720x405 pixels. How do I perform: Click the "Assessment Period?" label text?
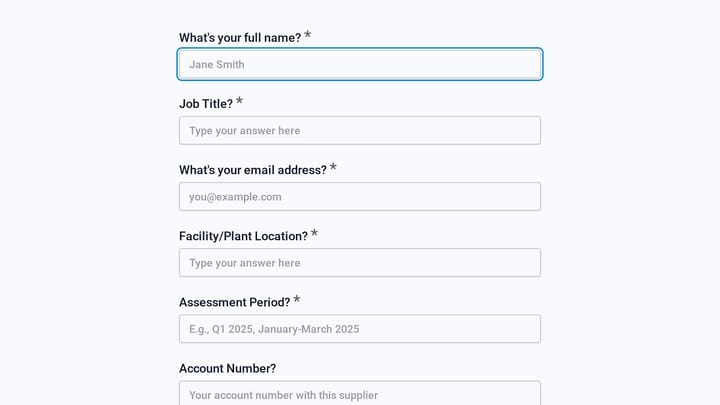tap(235, 302)
